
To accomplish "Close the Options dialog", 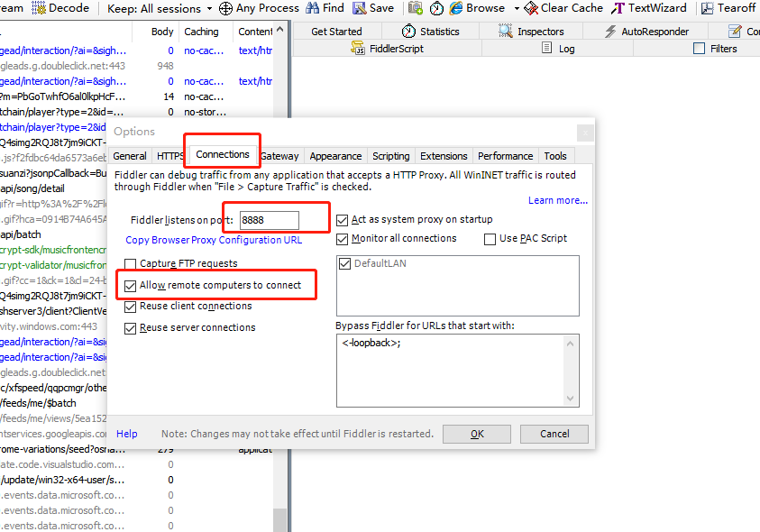I will tap(585, 133).
